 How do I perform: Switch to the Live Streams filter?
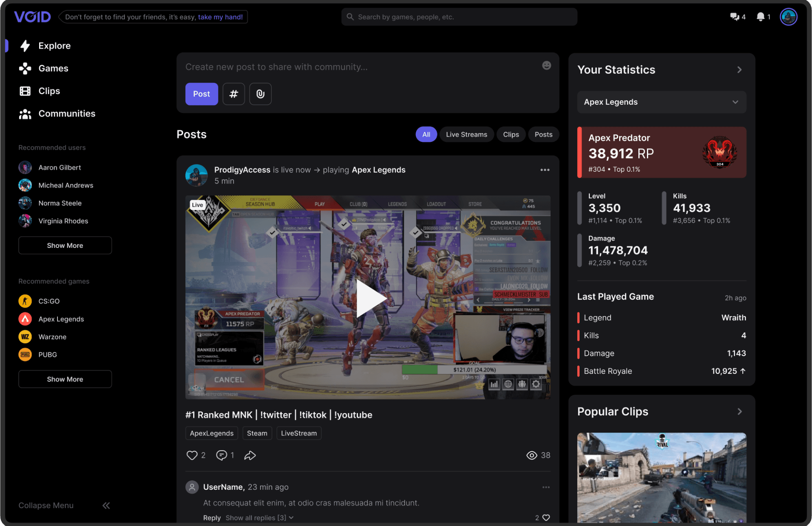(x=466, y=134)
